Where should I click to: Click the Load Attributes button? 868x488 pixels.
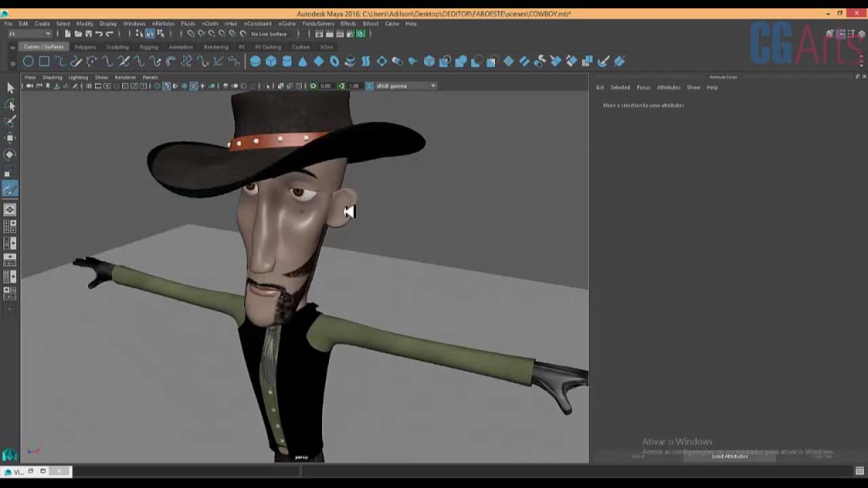pyautogui.click(x=730, y=456)
